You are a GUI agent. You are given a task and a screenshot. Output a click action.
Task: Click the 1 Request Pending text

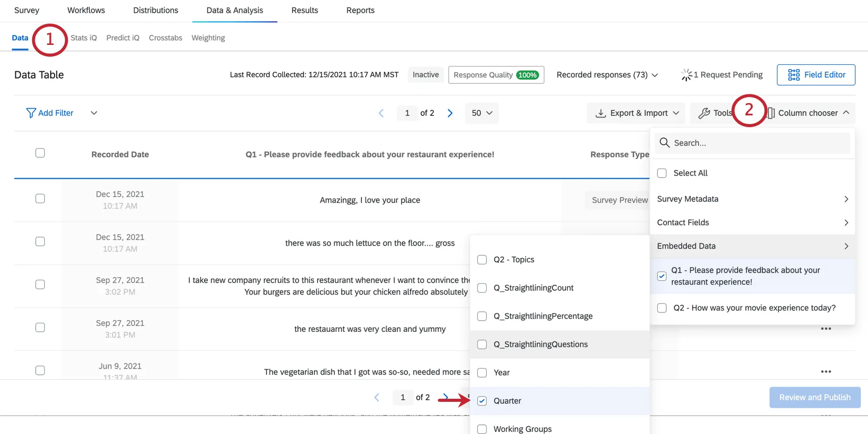pos(728,75)
